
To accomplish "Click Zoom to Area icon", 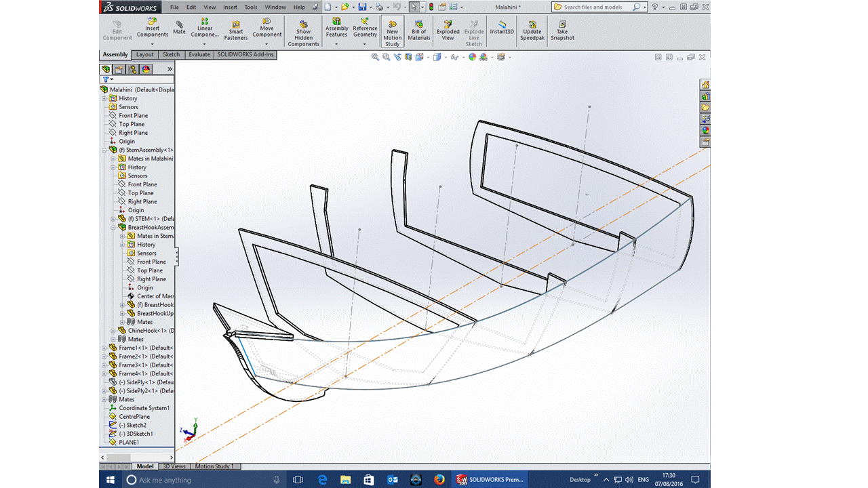I will click(x=386, y=58).
